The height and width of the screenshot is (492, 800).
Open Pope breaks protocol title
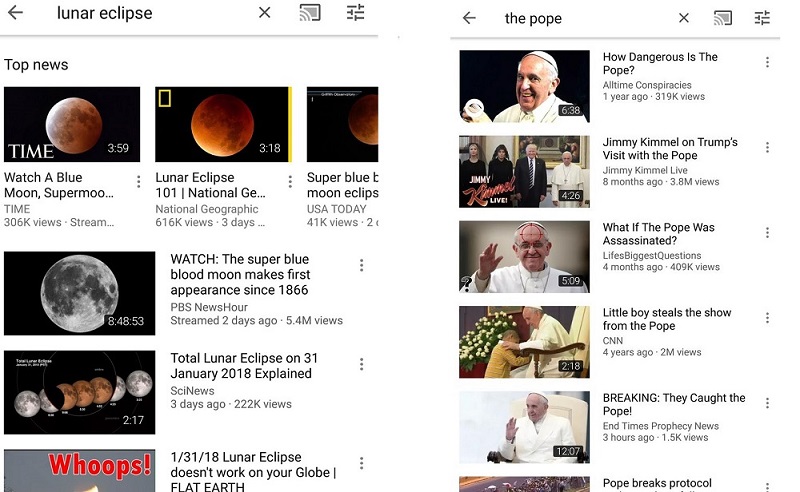(x=657, y=484)
